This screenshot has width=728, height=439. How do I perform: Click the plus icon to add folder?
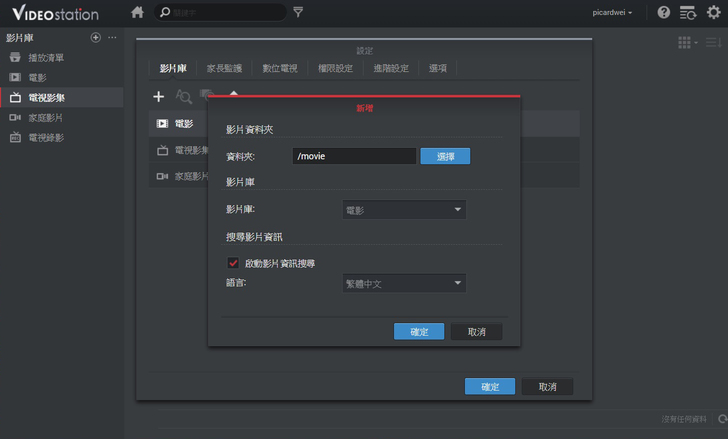click(158, 97)
